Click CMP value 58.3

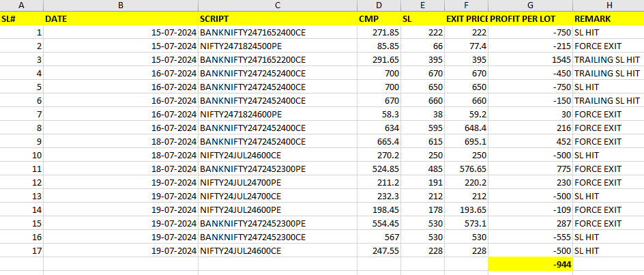tap(379, 114)
